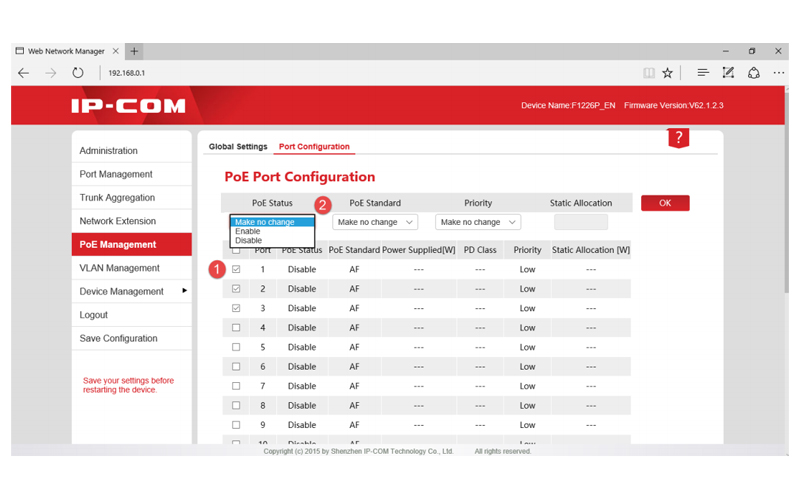800x500 pixels.
Task: Check the port 9 checkbox
Action: (x=236, y=424)
